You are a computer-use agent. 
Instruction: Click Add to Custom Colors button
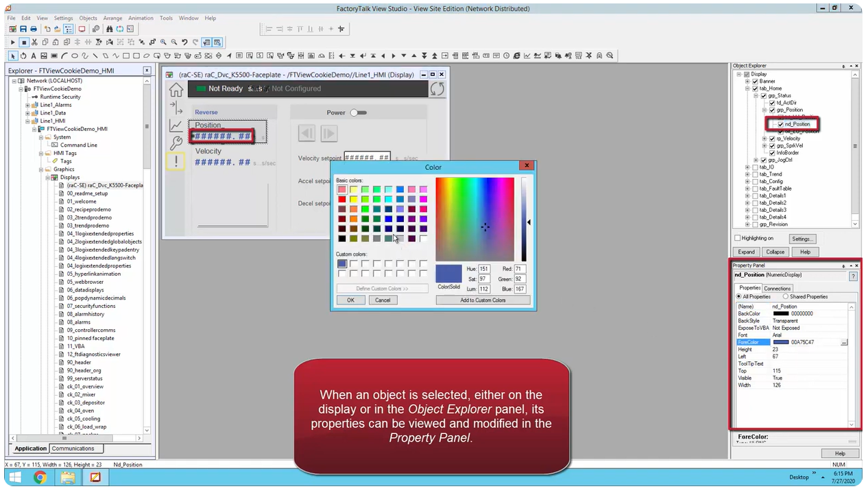click(x=483, y=300)
